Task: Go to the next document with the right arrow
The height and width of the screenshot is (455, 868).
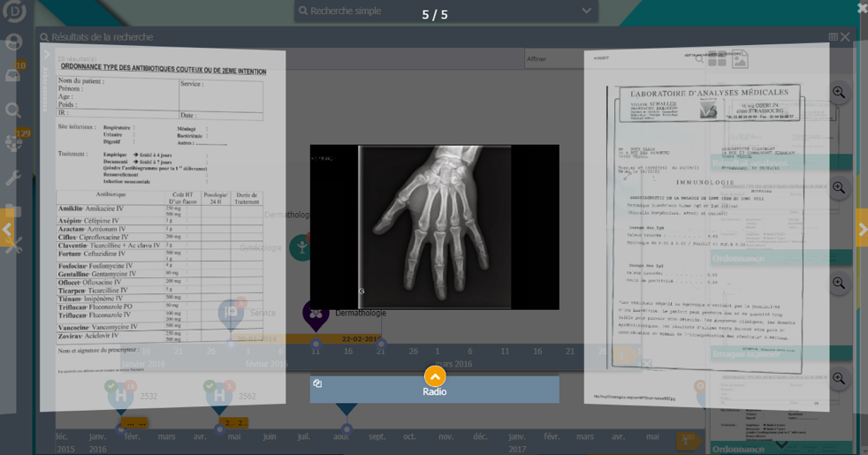Action: tap(862, 229)
